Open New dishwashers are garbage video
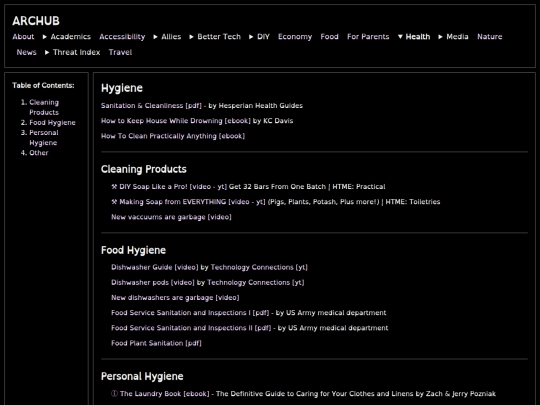 click(x=175, y=298)
